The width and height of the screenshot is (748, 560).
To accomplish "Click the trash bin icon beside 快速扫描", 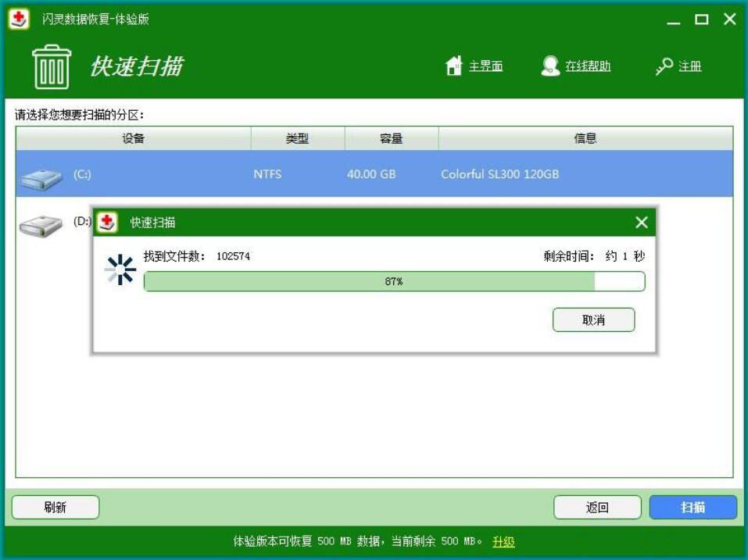I will [52, 66].
